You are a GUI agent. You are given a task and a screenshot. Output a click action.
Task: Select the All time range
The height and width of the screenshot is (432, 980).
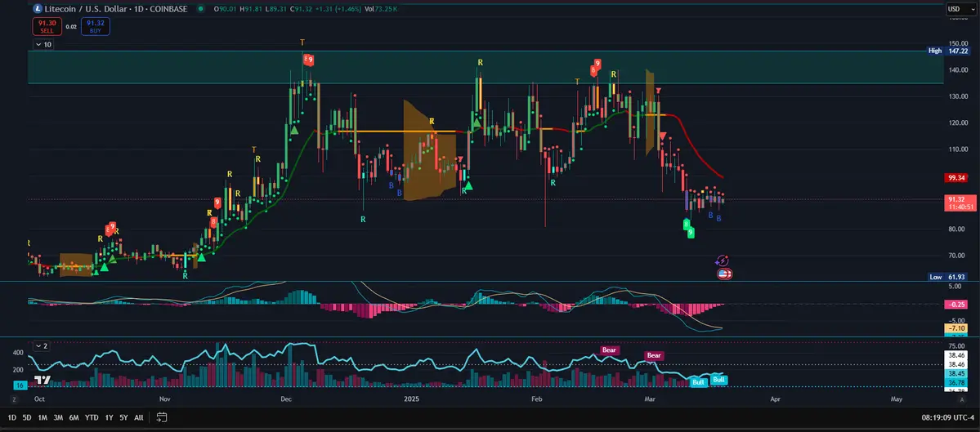coord(139,417)
